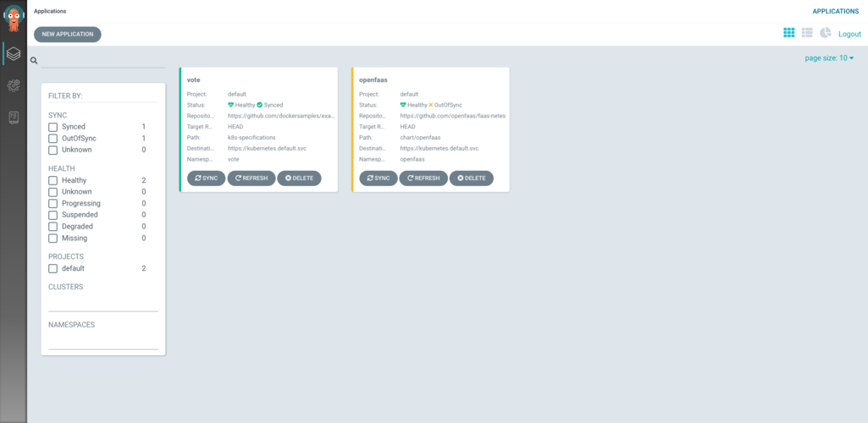
Task: Click openfaas card HEAD target revision
Action: 407,127
